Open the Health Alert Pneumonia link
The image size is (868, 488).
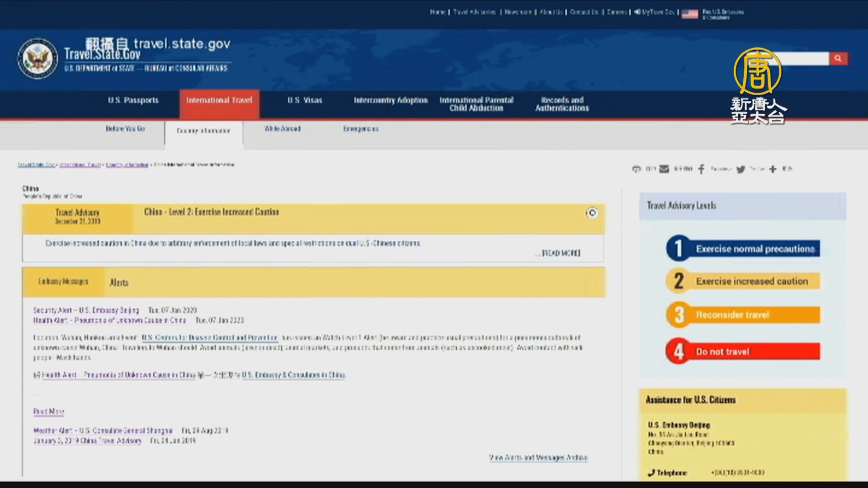coord(109,320)
